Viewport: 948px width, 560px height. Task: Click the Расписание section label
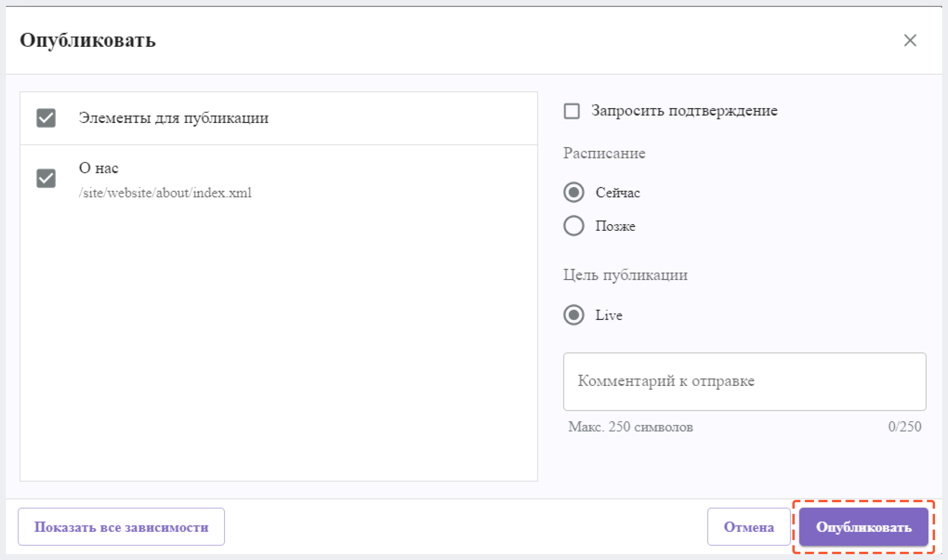[x=604, y=153]
